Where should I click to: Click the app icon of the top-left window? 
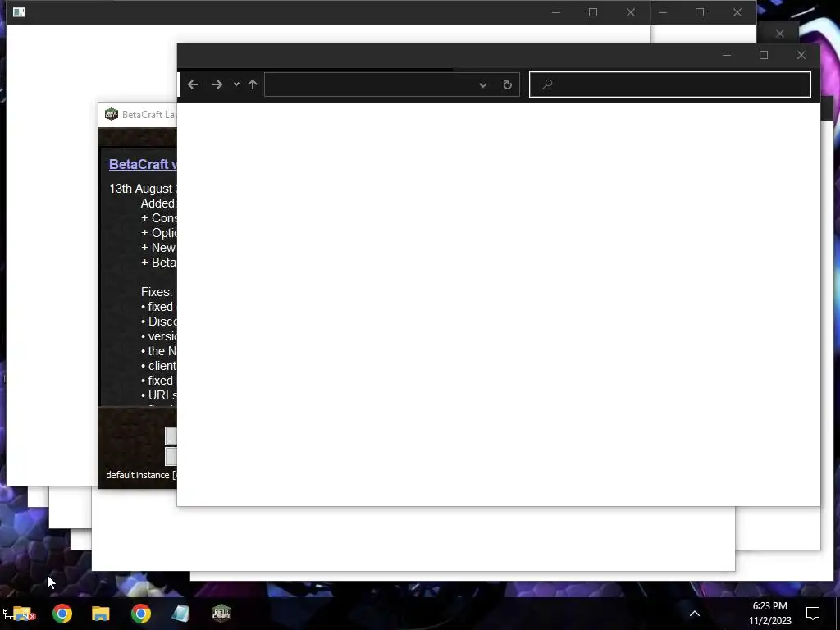[x=19, y=11]
